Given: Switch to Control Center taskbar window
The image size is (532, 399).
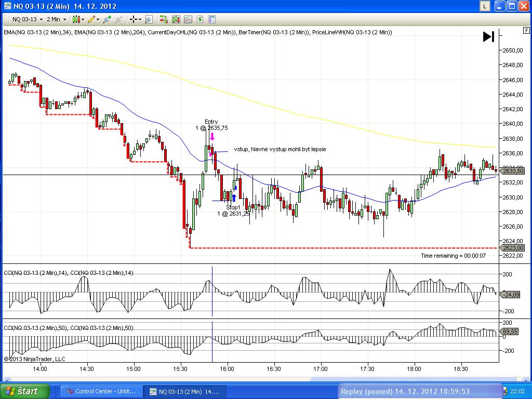Looking at the screenshot, I should (x=100, y=391).
